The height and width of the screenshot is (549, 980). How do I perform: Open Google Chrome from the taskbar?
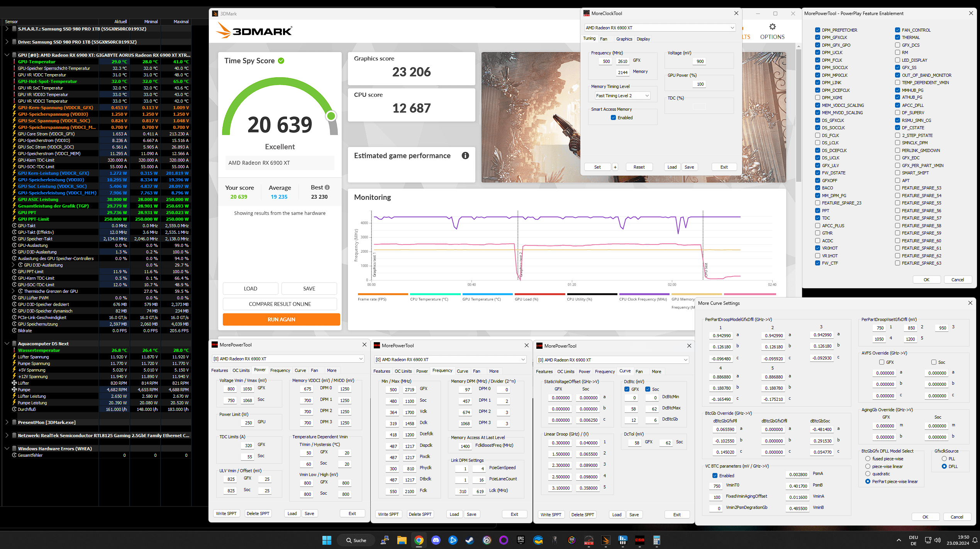click(x=419, y=540)
